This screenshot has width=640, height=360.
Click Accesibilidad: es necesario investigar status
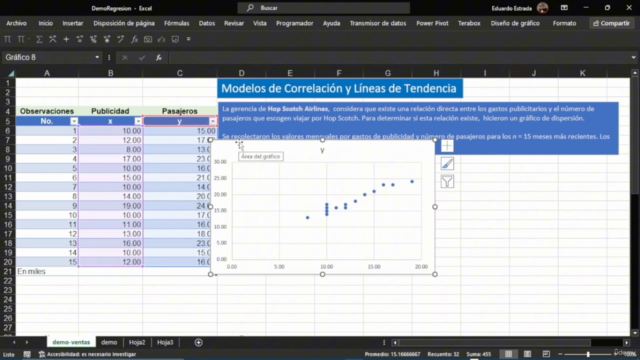point(87,354)
